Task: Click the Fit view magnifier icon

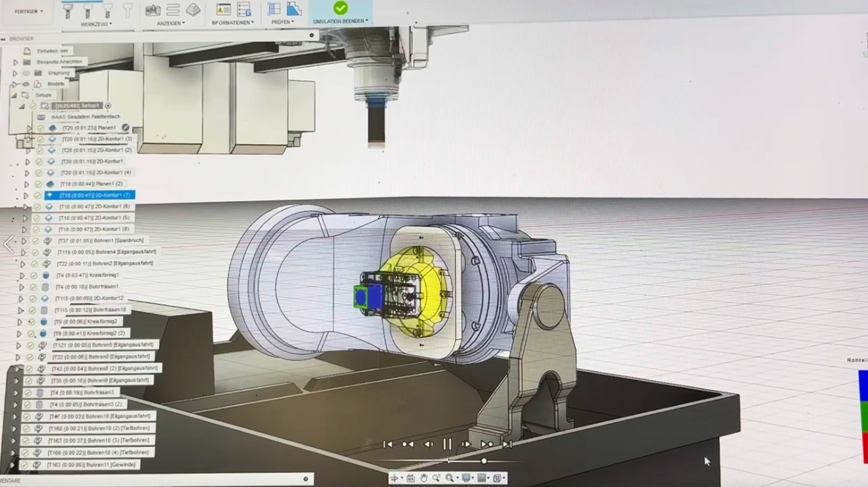Action: [x=450, y=479]
